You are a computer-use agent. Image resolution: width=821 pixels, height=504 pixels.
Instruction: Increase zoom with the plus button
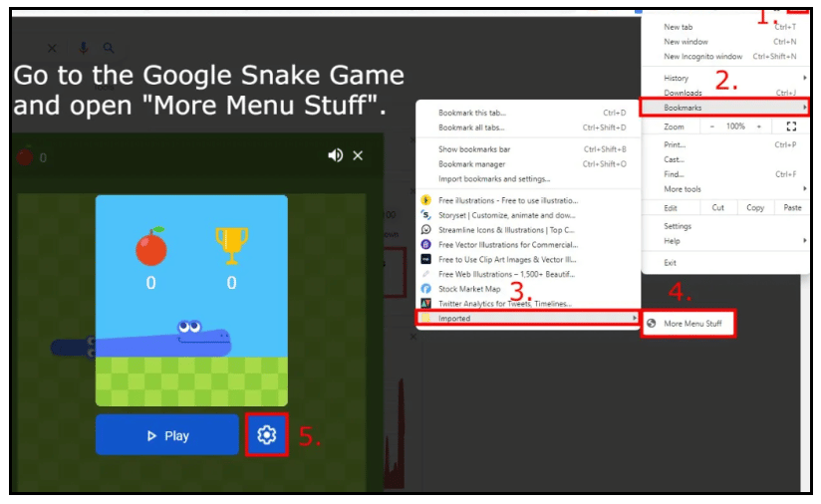coord(759,126)
